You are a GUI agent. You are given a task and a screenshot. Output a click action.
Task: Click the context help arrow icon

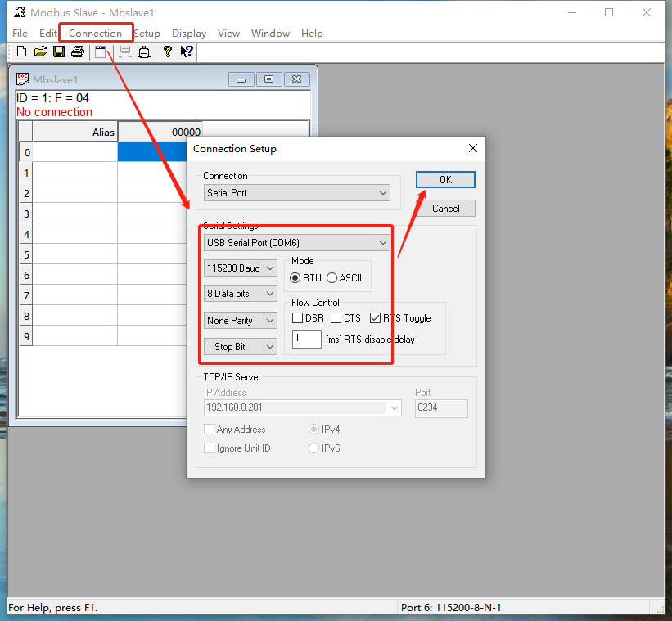tap(187, 52)
